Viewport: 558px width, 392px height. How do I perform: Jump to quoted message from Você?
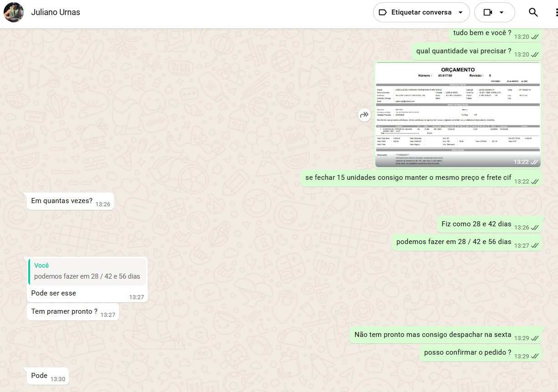[87, 271]
